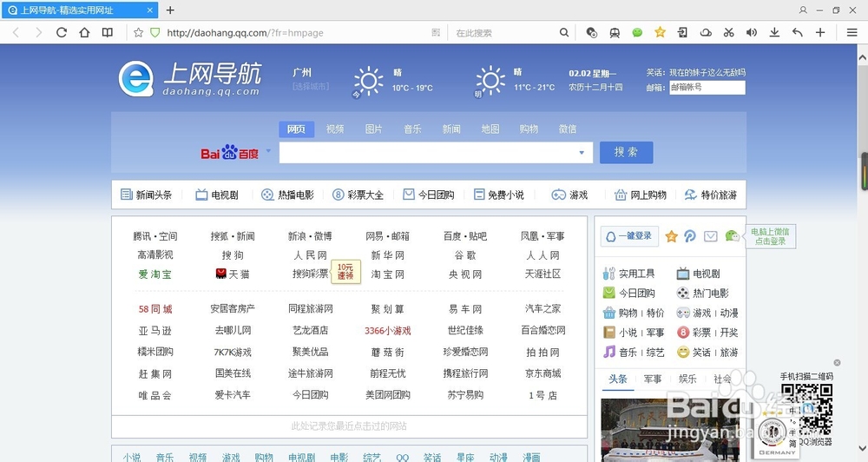The width and height of the screenshot is (868, 462).
Task: Click the 上网导航 site logo
Action: pos(190,79)
